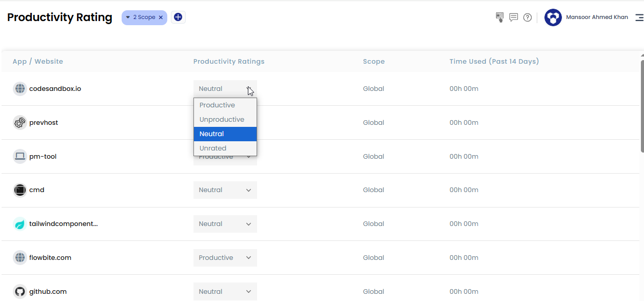
Task: Open flowbite.com's productivity rating dropdown
Action: pos(225,257)
